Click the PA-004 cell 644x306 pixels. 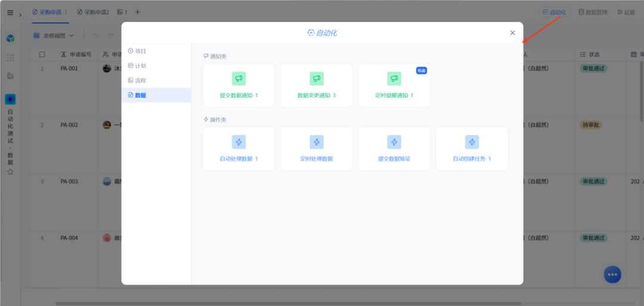pos(69,238)
